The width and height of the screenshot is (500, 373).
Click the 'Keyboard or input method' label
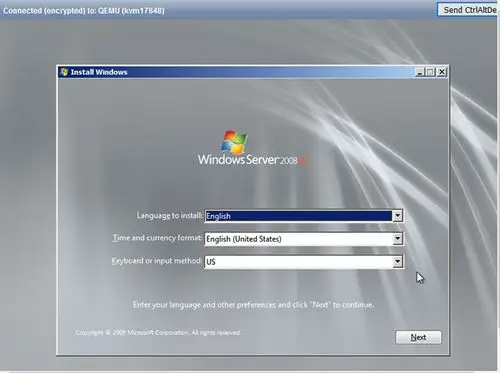pos(157,261)
